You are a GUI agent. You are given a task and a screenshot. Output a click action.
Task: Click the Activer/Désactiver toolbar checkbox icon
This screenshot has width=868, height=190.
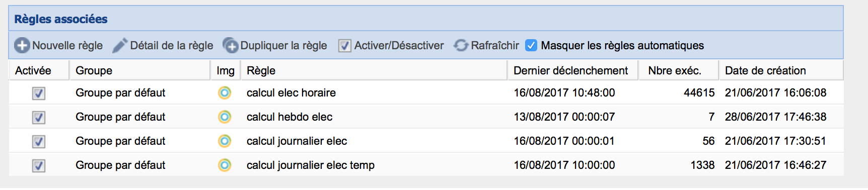pyautogui.click(x=344, y=46)
